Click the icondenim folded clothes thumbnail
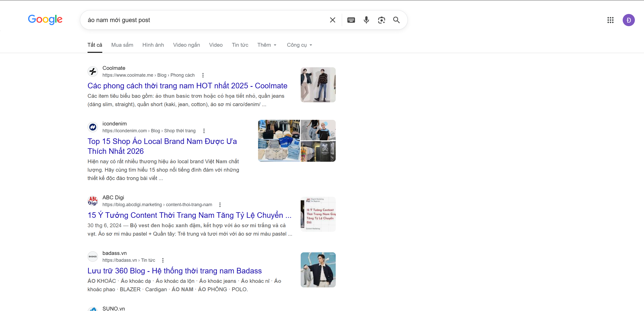The width and height of the screenshot is (644, 311). 279,141
